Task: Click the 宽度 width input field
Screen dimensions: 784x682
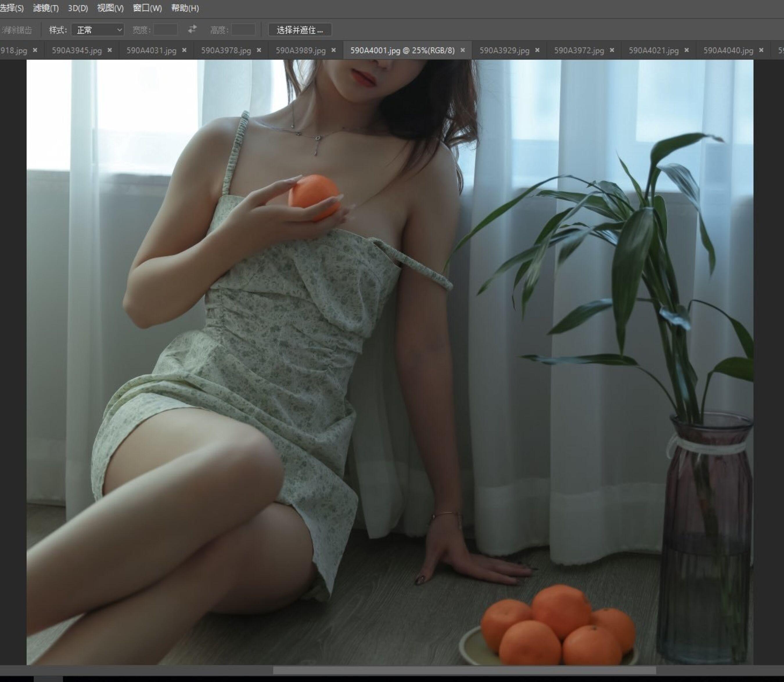Action: (165, 30)
